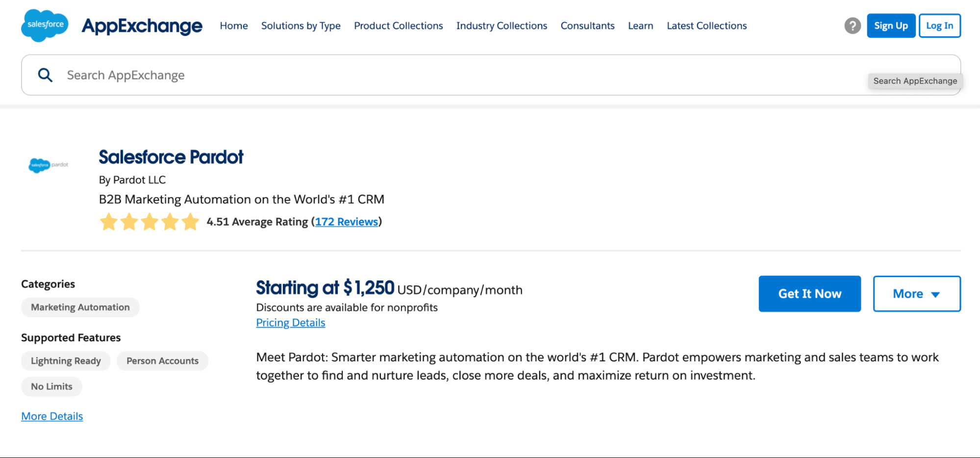Switch to the Consultants section
980x458 pixels.
click(587, 25)
